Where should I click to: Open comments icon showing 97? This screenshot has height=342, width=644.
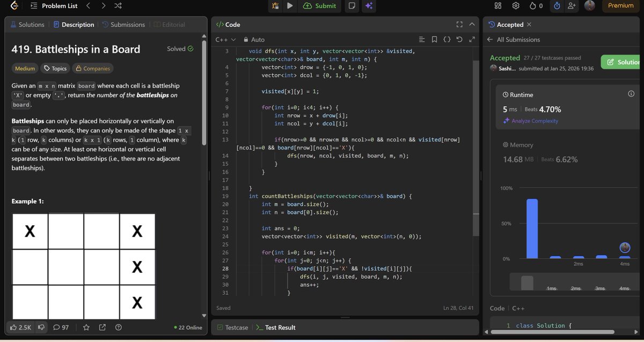pyautogui.click(x=61, y=327)
